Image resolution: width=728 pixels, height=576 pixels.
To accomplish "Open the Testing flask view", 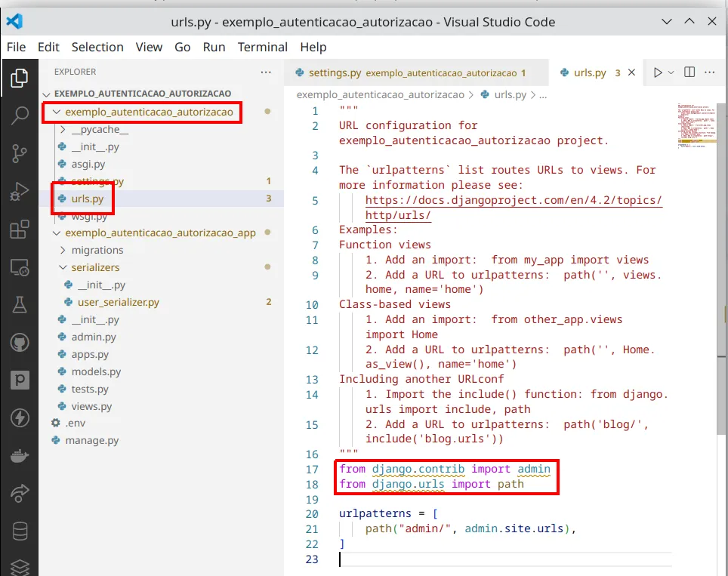I will click(19, 305).
